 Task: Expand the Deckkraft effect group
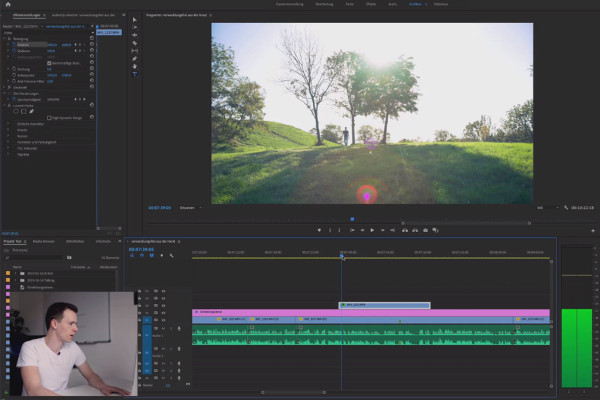pos(5,87)
